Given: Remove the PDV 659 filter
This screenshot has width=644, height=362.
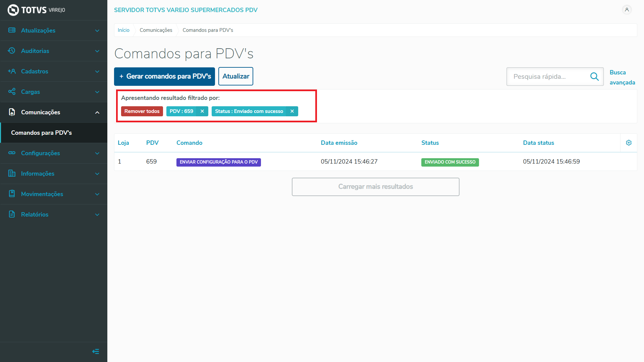Looking at the screenshot, I should [202, 111].
